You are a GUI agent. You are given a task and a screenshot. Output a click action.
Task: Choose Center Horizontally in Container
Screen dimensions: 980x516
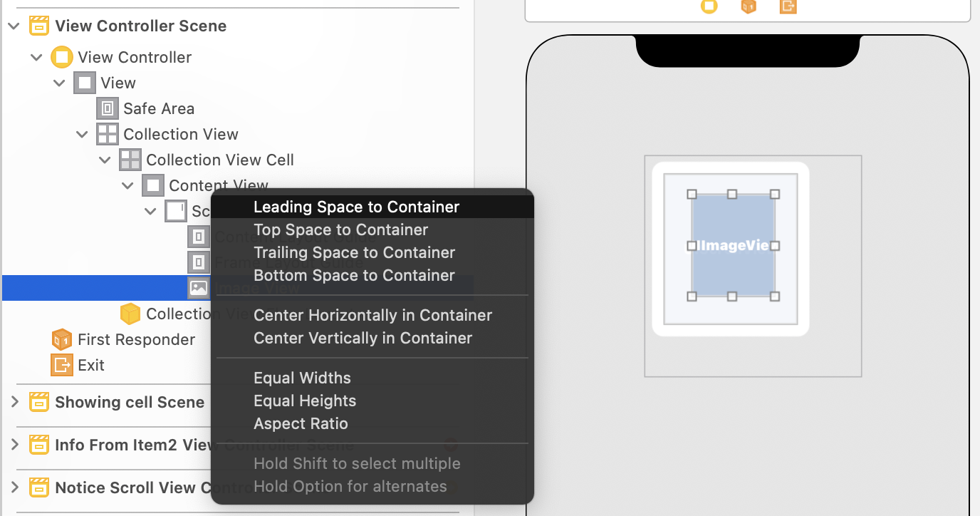tap(373, 315)
